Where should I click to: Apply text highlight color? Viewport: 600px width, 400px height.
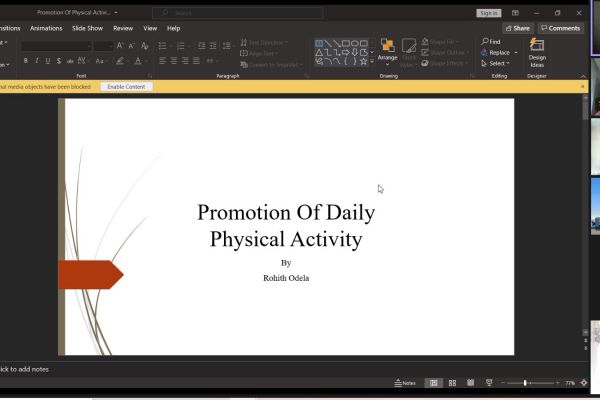(x=120, y=60)
